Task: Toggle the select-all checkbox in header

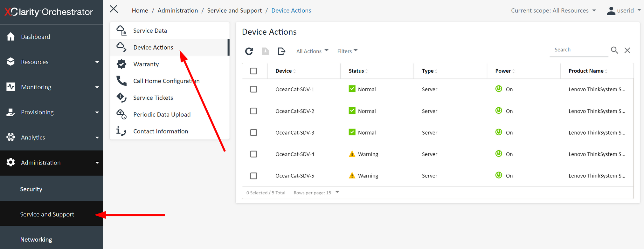Action: [x=253, y=71]
